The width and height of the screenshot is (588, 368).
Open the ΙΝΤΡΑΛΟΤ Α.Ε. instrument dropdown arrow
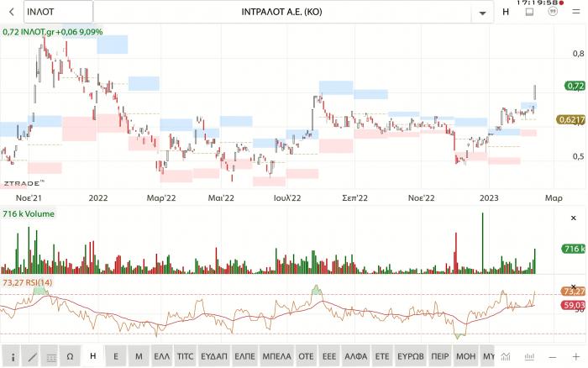[482, 13]
